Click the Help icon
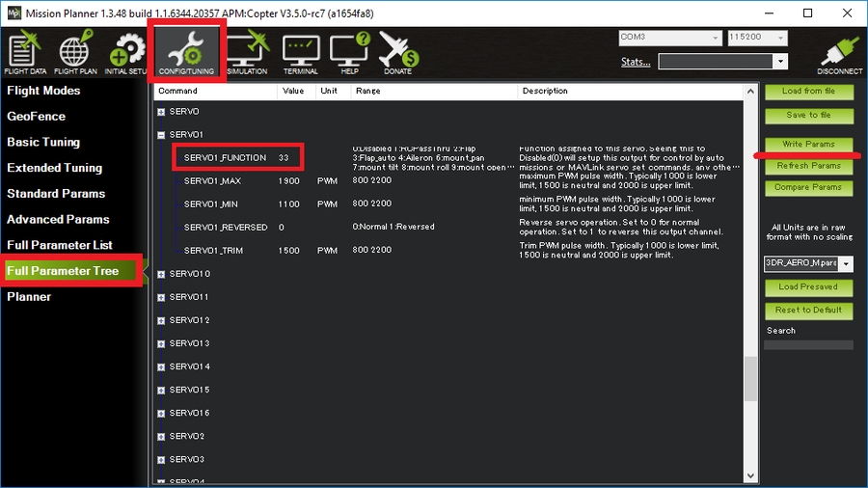The image size is (868, 488). coord(348,51)
